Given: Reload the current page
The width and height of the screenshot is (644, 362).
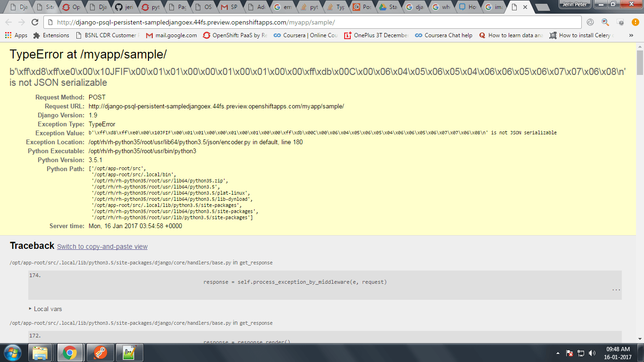Looking at the screenshot, I should (34, 22).
